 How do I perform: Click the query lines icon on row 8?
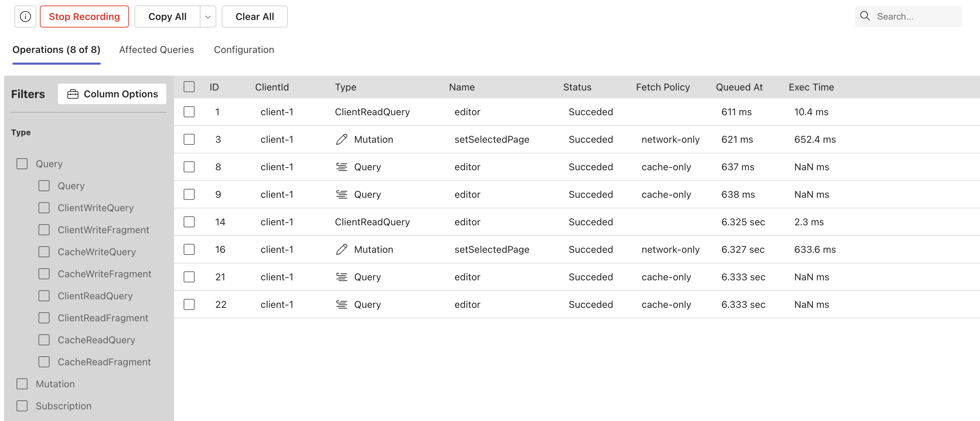341,167
